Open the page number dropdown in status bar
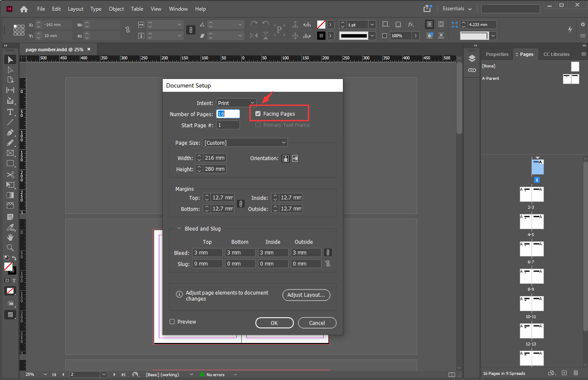Screen dimensions: 588x380 coord(104,374)
